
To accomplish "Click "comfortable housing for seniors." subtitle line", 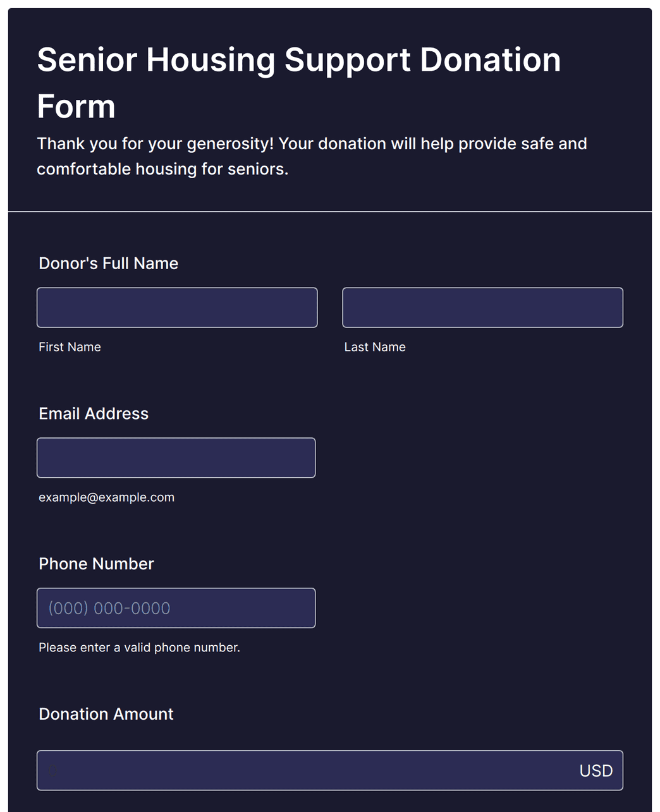I will coord(162,169).
